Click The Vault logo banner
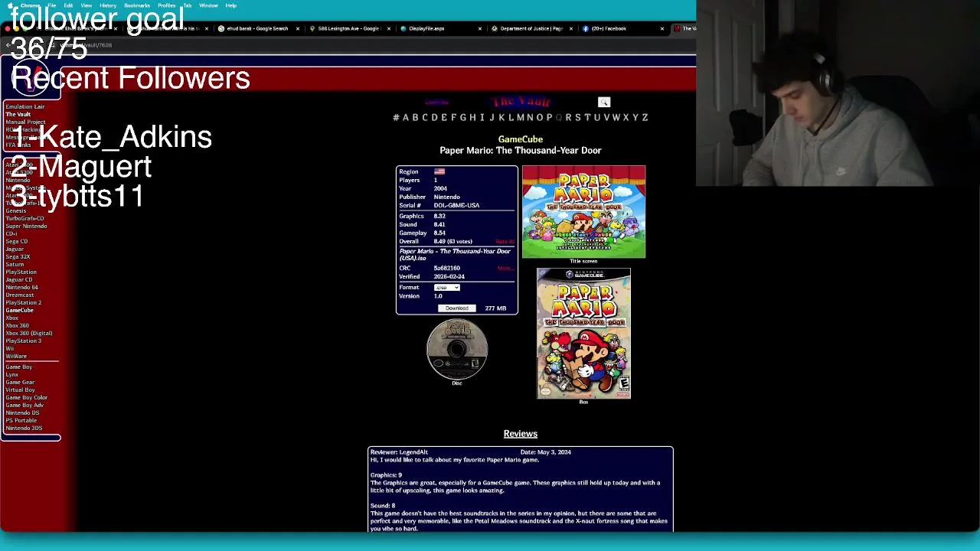The height and width of the screenshot is (551, 980). [x=521, y=102]
